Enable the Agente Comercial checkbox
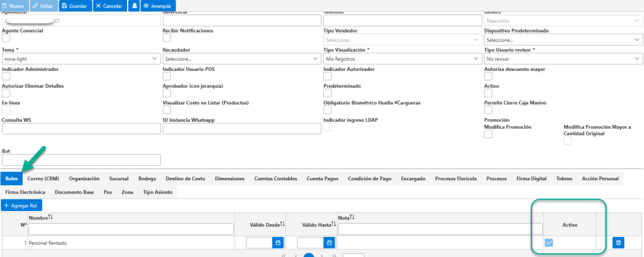This screenshot has height=257, width=644. point(6,38)
